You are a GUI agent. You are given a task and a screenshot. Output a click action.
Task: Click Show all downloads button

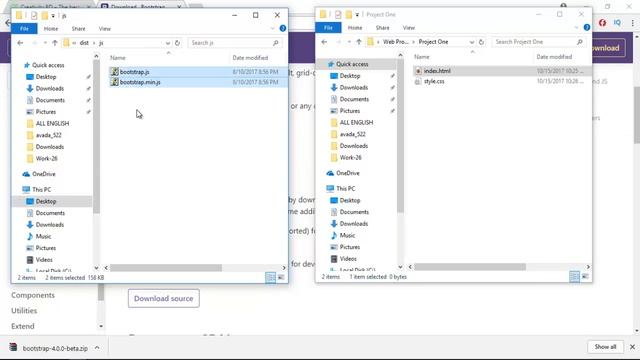pos(605,347)
